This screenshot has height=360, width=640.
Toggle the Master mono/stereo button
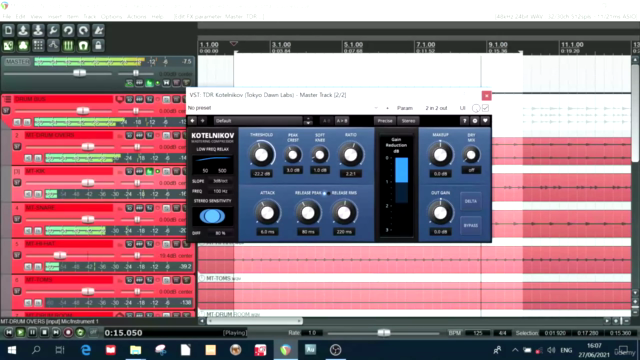[166, 83]
